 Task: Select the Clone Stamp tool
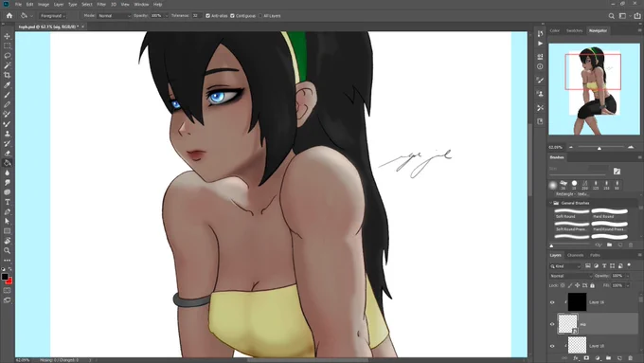point(7,134)
